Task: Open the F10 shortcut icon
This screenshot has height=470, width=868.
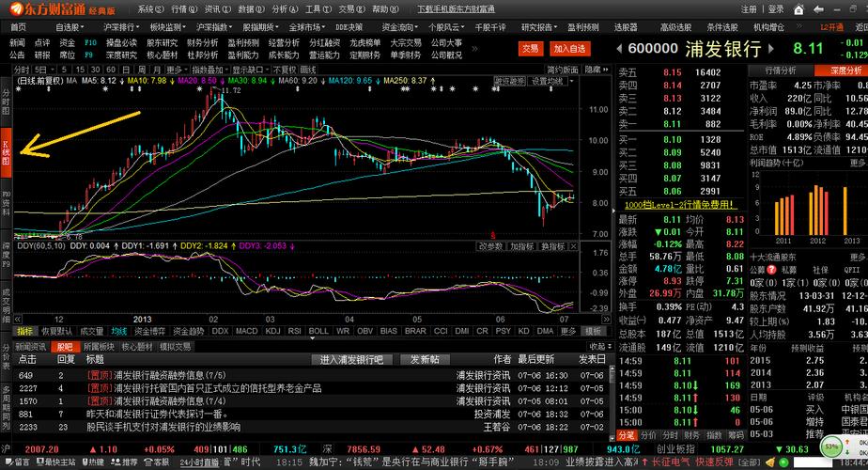Action: [x=90, y=42]
